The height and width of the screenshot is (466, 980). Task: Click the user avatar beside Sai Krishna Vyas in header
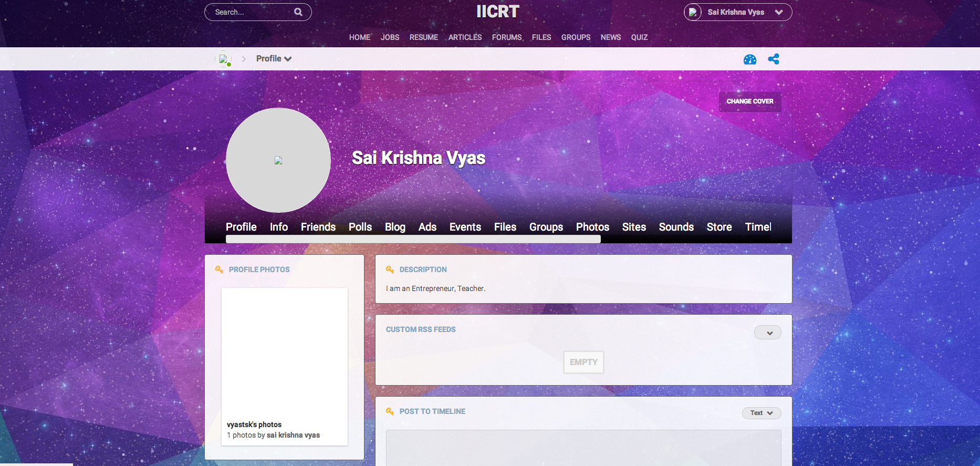coord(693,12)
